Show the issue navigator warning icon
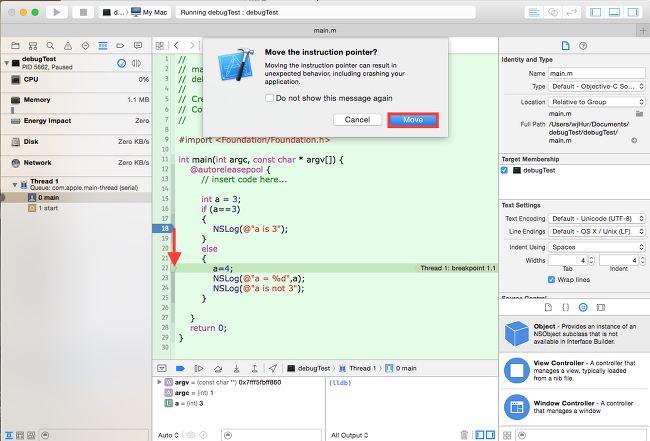This screenshot has width=650, height=441. 68,46
